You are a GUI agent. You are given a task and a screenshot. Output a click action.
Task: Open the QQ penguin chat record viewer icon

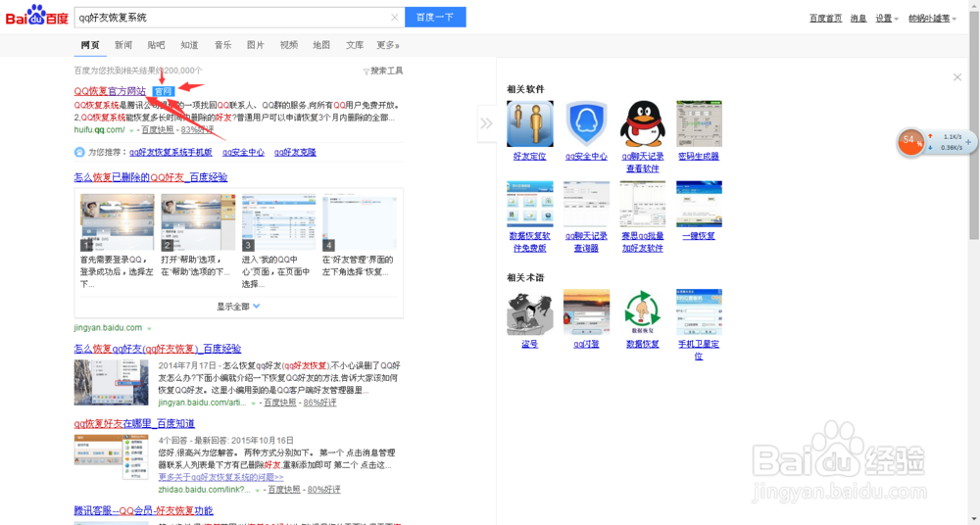[x=643, y=123]
